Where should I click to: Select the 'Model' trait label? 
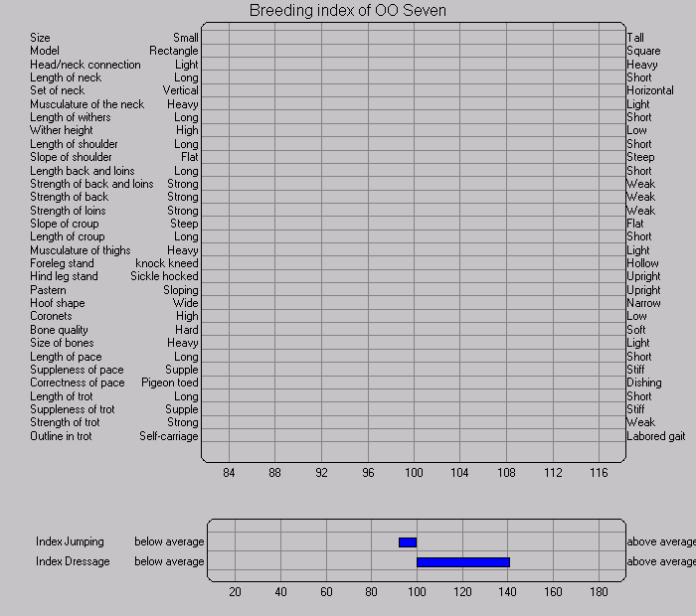[45, 51]
